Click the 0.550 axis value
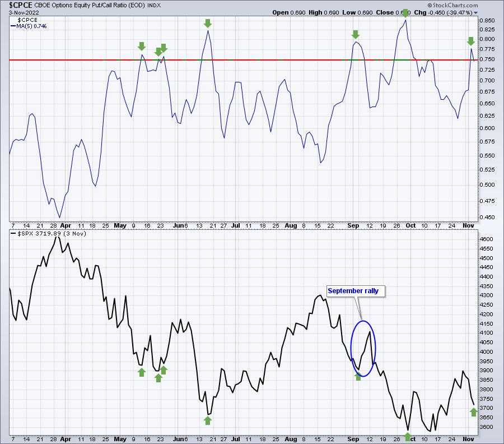This screenshot has width=504, height=444. (x=487, y=155)
